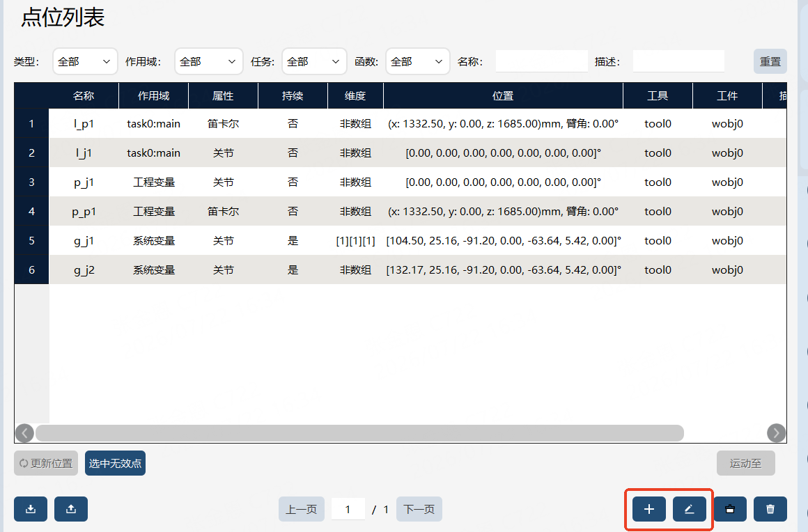Click the trash can delete icon
The height and width of the screenshot is (532, 808).
click(x=770, y=509)
